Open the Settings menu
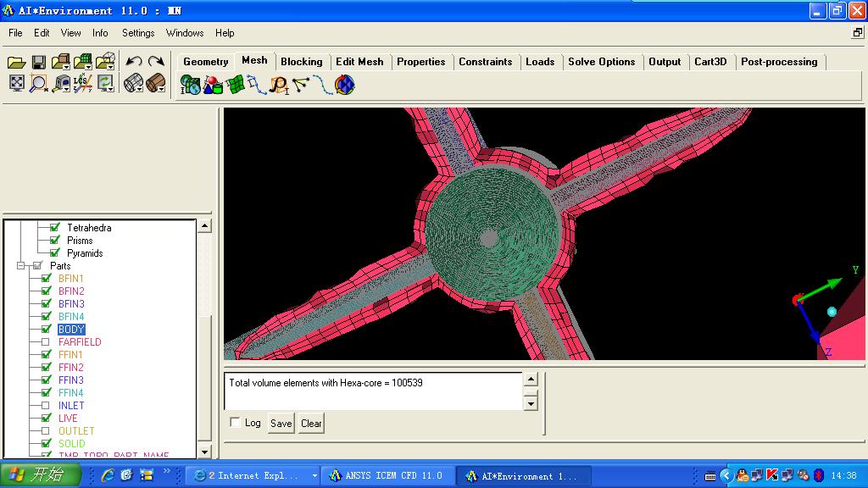Screen dimensions: 868x488 [x=138, y=33]
